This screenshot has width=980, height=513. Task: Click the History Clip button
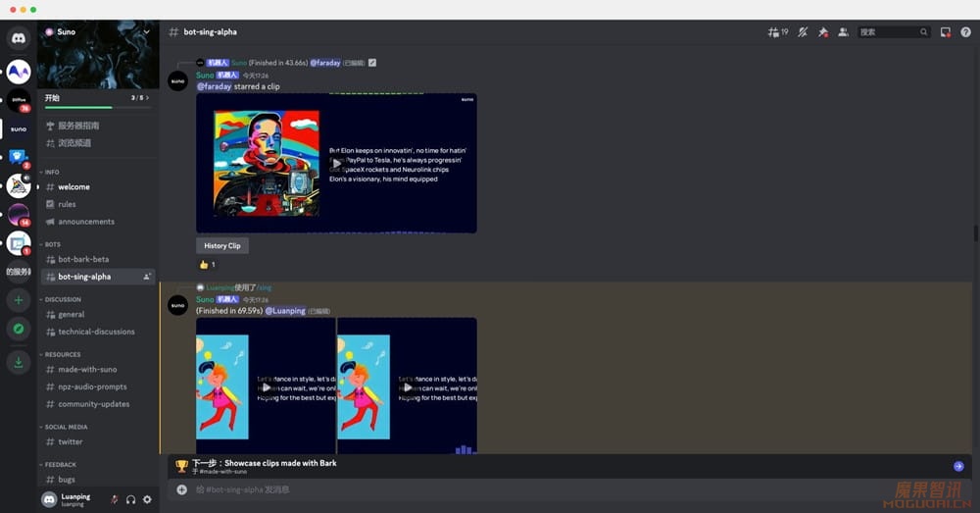coord(221,246)
